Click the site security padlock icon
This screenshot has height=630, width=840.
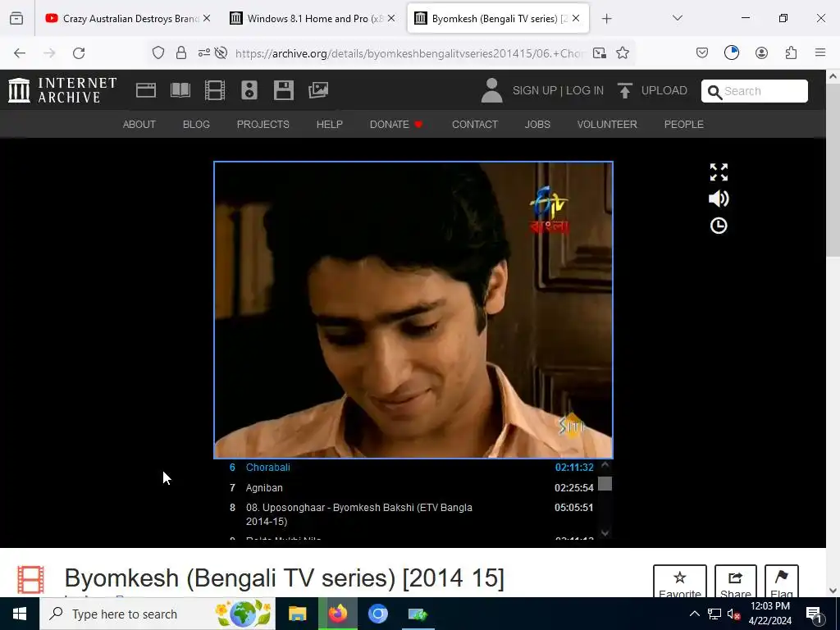[181, 52]
